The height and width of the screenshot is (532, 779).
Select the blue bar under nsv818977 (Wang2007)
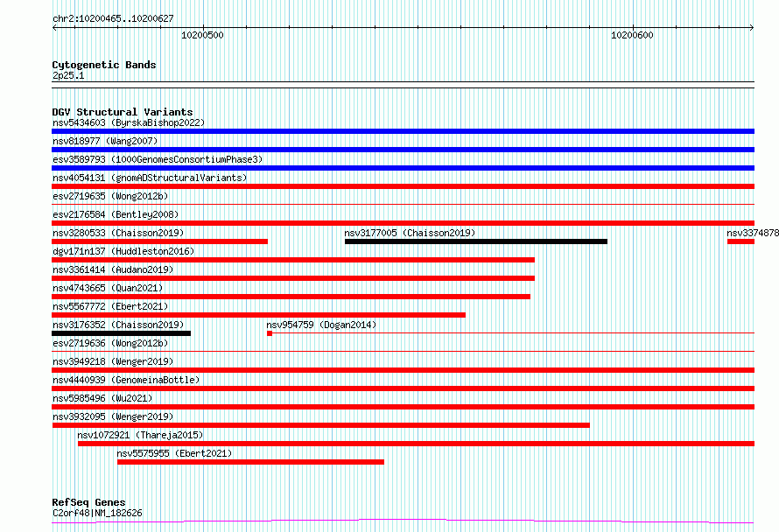coord(403,150)
